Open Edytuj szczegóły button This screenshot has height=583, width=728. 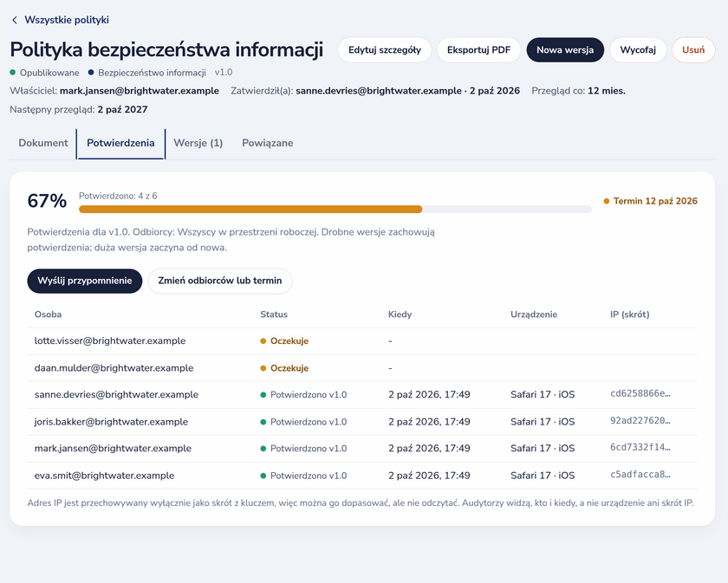(385, 50)
